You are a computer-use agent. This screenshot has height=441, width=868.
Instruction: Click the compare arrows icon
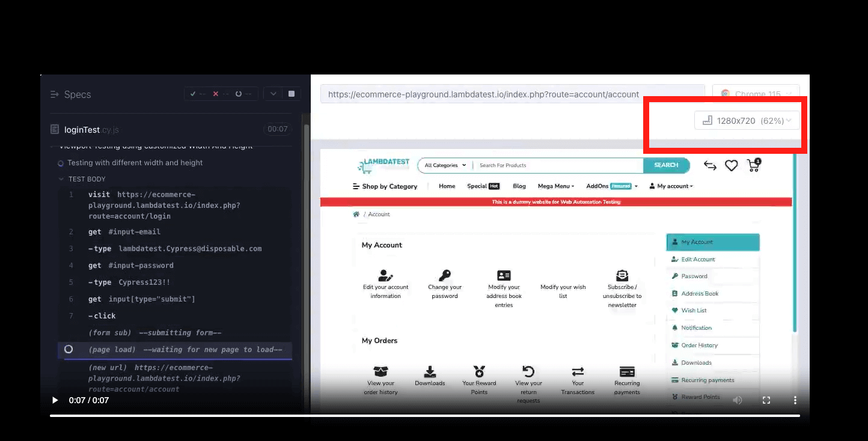(710, 166)
